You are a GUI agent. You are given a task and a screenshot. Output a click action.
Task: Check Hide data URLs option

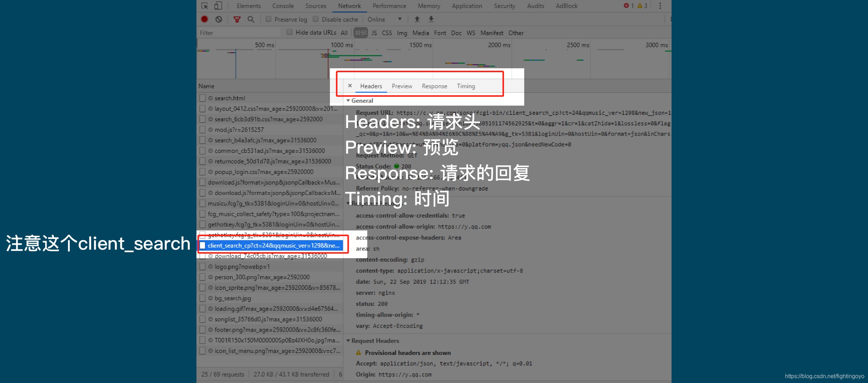[290, 32]
